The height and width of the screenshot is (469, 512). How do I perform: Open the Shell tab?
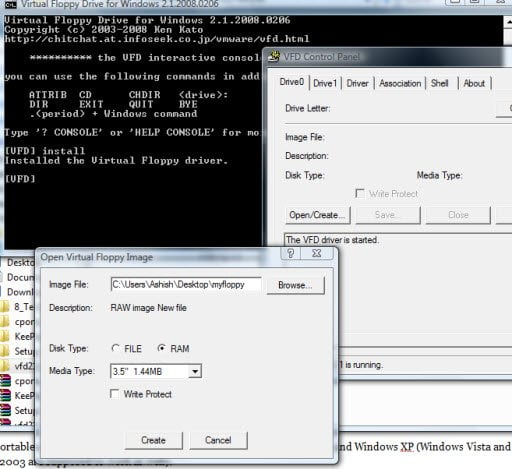tap(440, 83)
